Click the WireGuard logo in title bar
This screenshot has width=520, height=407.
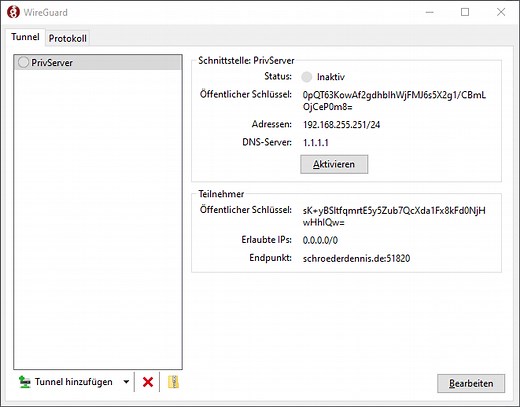13,12
